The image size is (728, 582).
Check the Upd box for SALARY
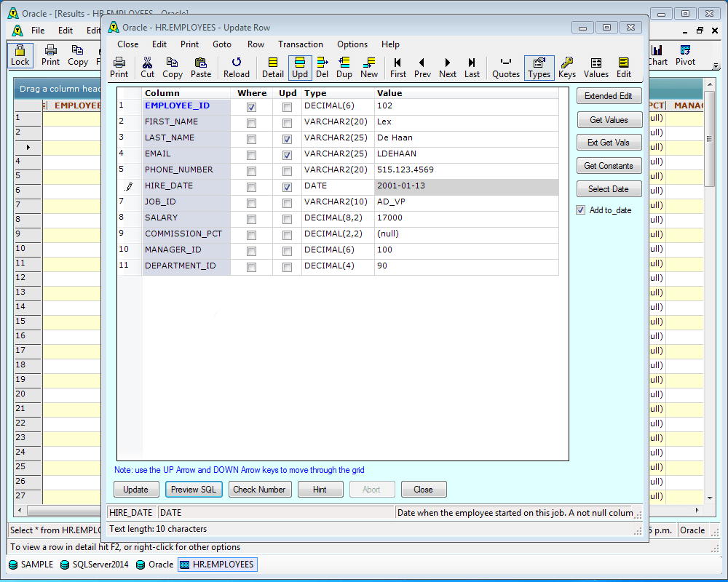point(287,220)
